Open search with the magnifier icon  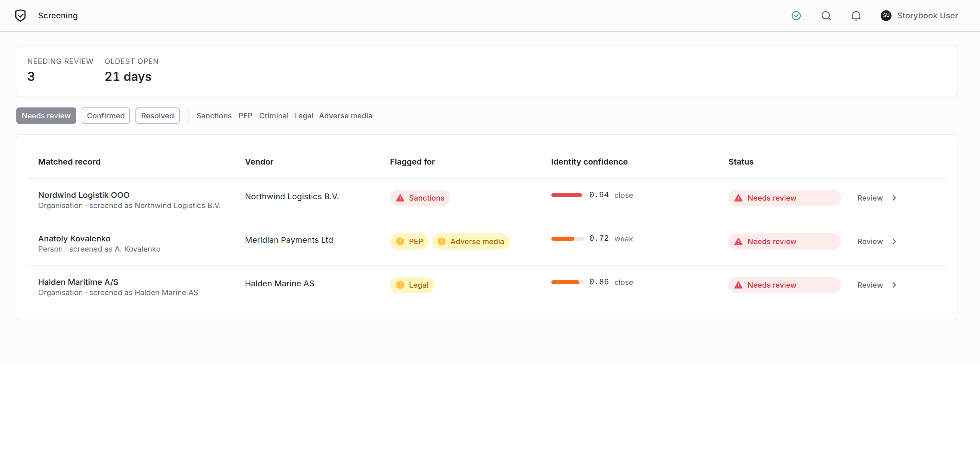(x=826, y=16)
